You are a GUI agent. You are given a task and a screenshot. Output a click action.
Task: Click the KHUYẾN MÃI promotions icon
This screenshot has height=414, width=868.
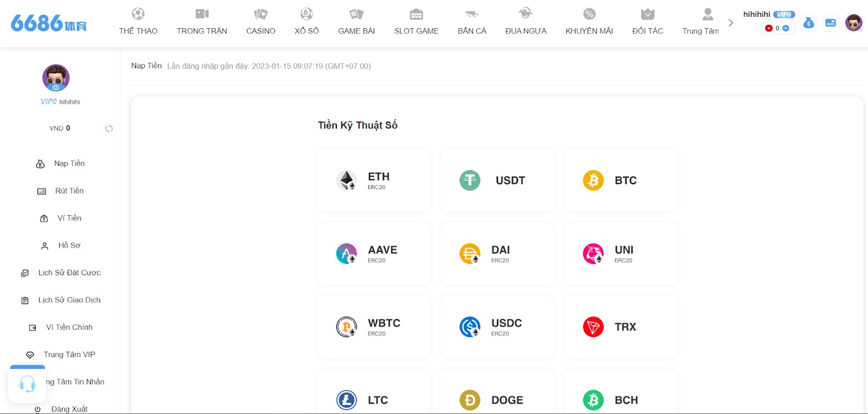pos(589,14)
